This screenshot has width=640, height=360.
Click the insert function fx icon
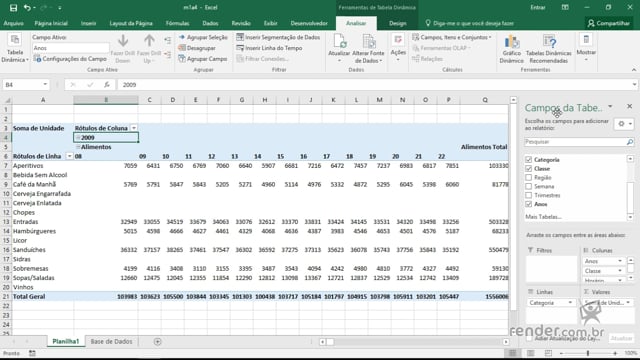(x=107, y=84)
